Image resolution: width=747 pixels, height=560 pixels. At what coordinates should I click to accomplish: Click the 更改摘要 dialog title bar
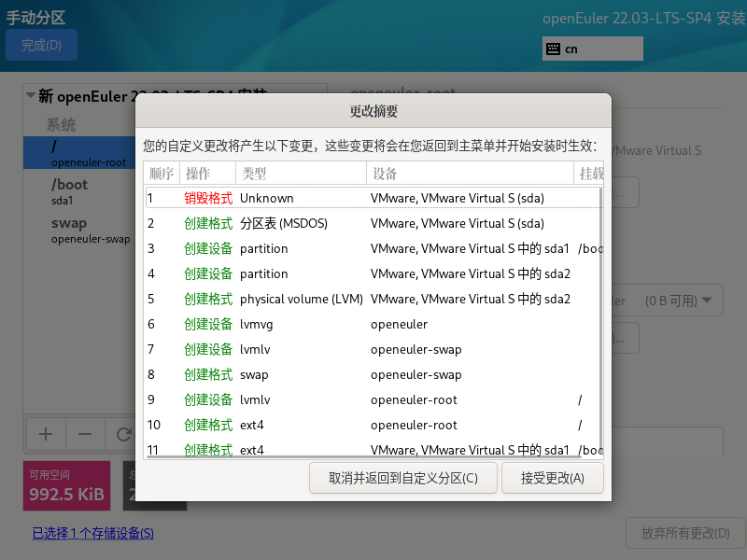[373, 111]
